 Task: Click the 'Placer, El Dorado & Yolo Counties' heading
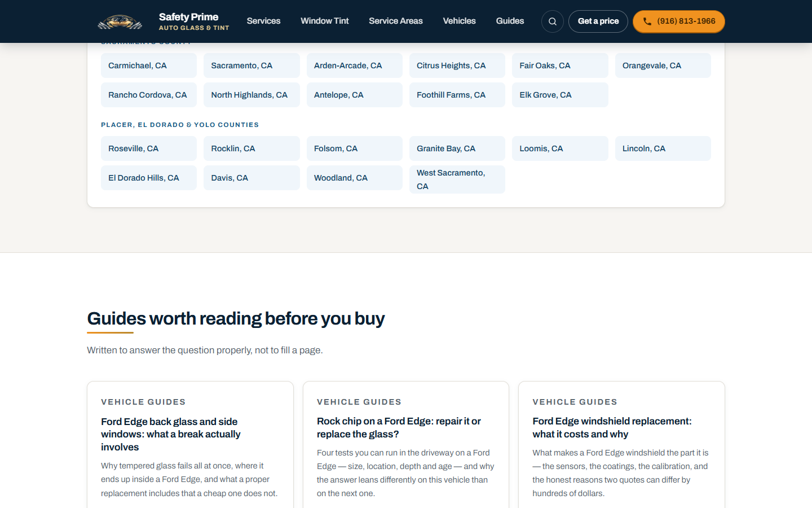[180, 125]
